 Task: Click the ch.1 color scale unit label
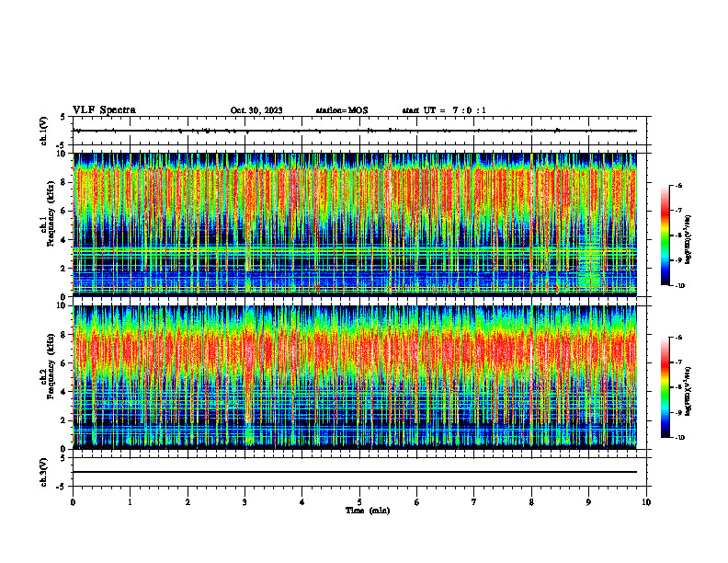(x=688, y=240)
